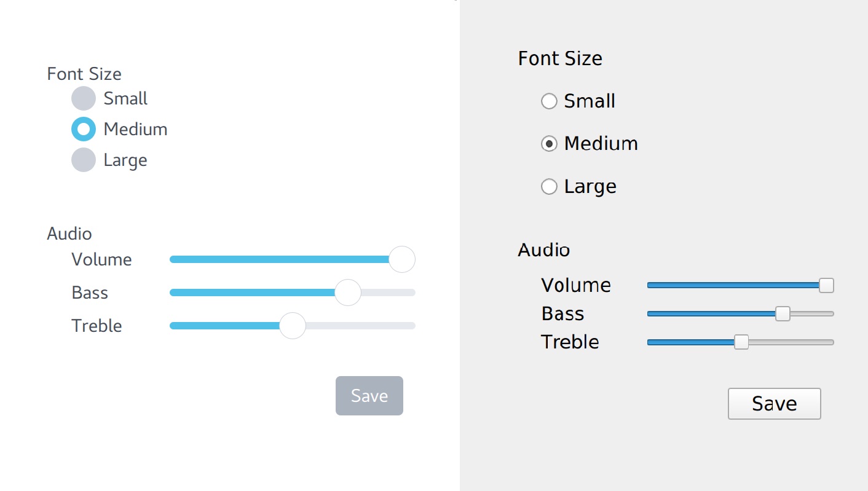Screen dimensions: 868x491
Task: Choose the Medium font option in gray panel
Action: tap(549, 144)
